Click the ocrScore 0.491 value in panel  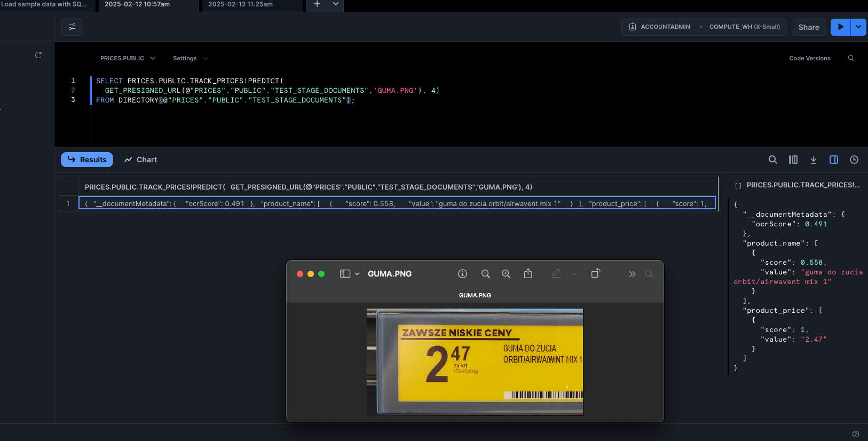(x=816, y=224)
